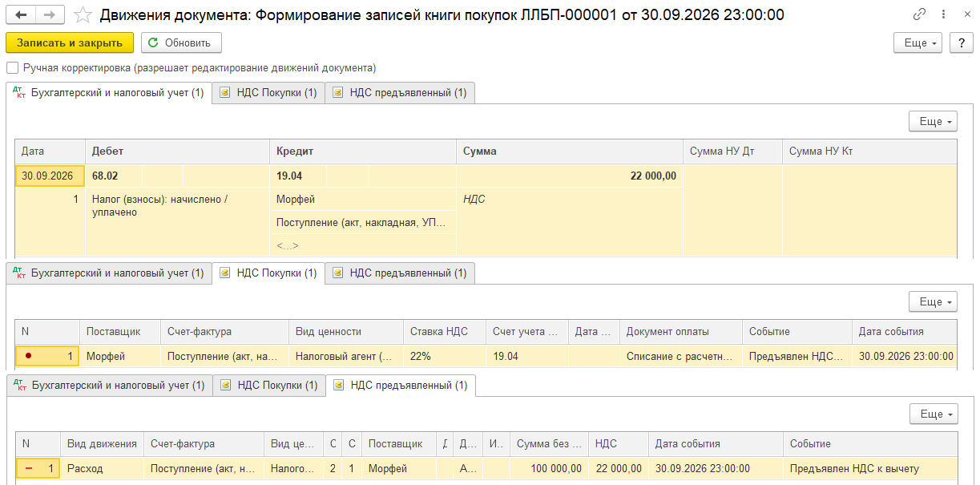Select third-row Бухгалтерский и налоговый учет tab
The image size is (980, 485).
110,386
